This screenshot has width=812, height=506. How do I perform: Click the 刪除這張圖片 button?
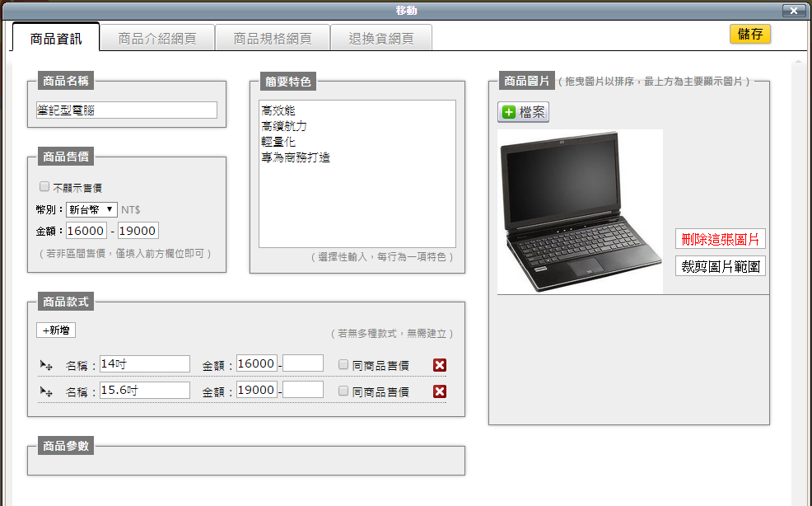click(x=721, y=239)
